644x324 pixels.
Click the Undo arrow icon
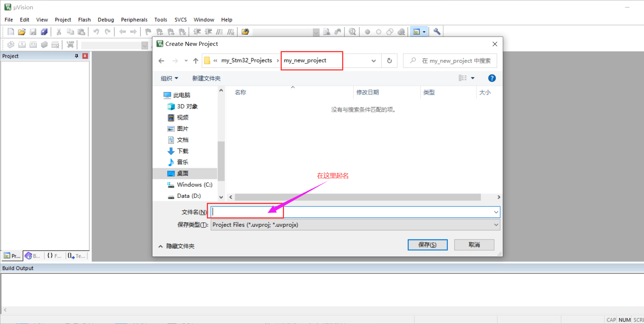96,32
